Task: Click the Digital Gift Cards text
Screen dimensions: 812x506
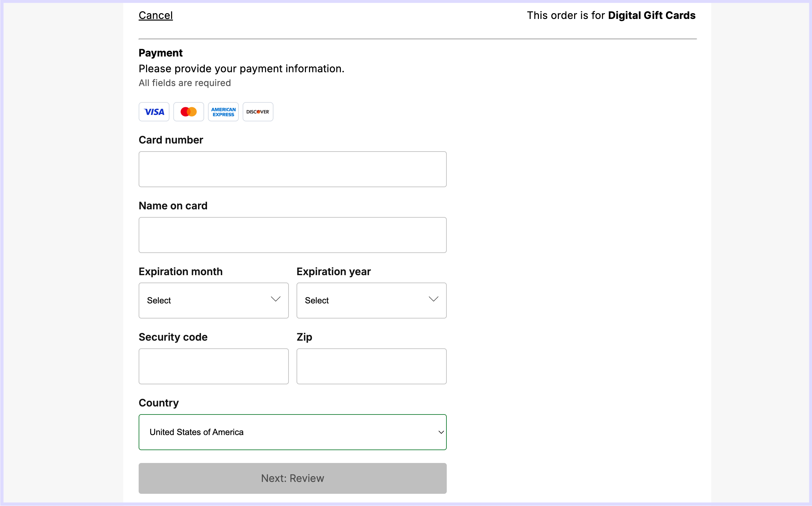Action: pyautogui.click(x=651, y=15)
